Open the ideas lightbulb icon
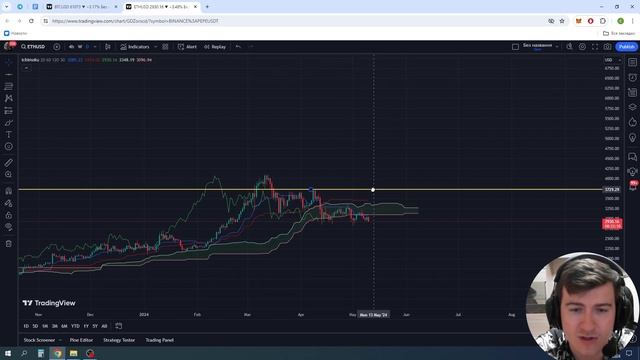 (632, 138)
